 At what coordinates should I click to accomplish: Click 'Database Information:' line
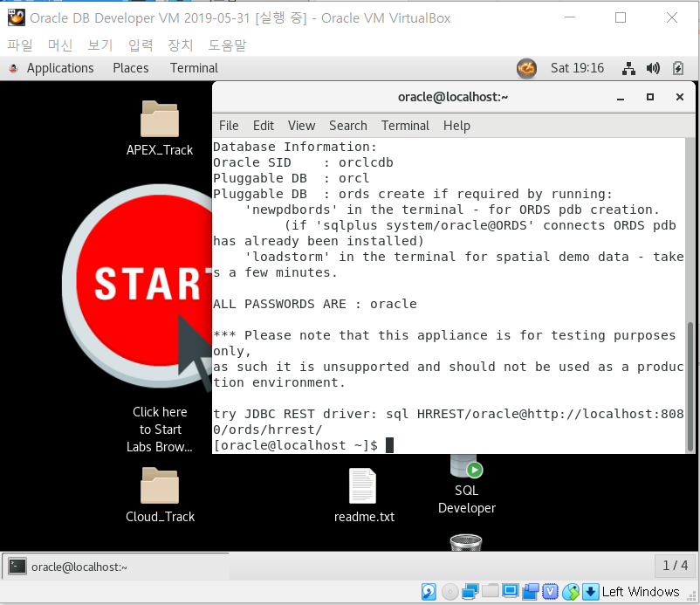tap(295, 147)
